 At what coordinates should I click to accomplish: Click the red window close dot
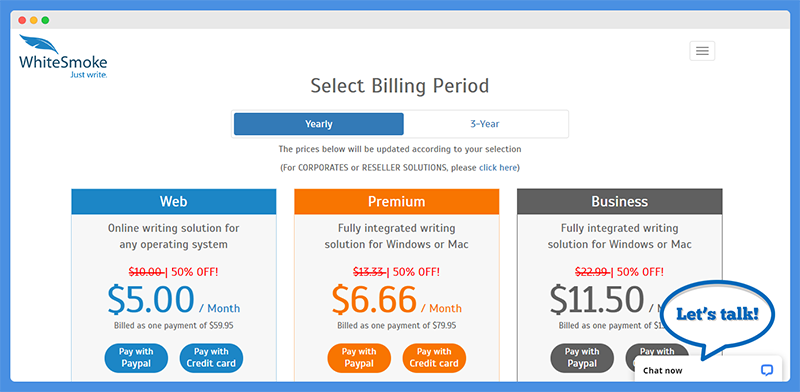[x=22, y=20]
